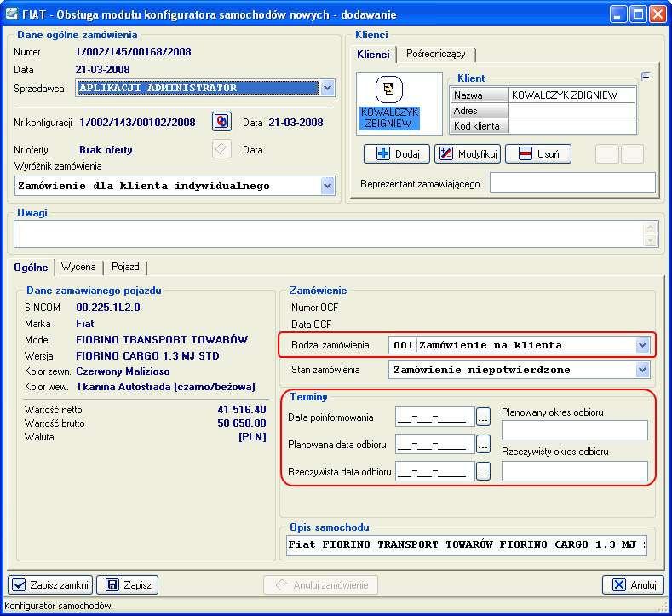Click the FIAT application icon in title bar

11,14
